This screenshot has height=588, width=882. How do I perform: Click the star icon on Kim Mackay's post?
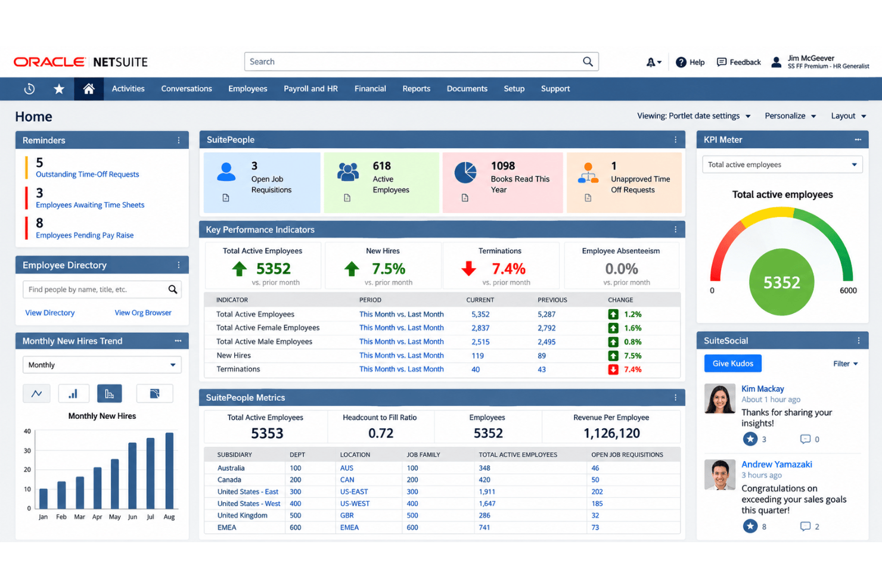tap(750, 439)
